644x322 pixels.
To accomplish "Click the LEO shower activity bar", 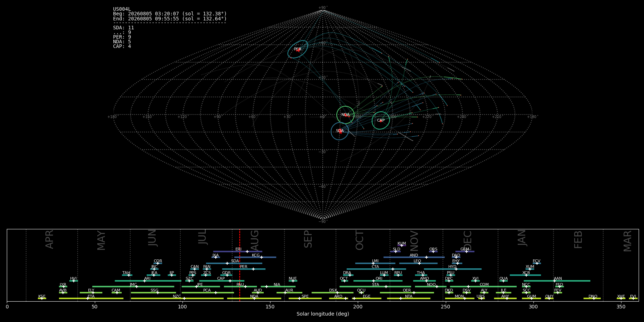I will click(418, 263).
